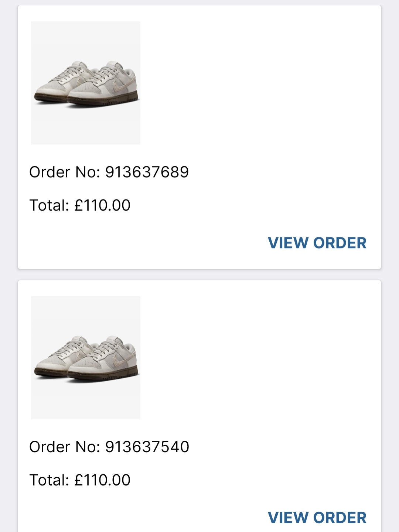Image resolution: width=399 pixels, height=532 pixels.
Task: Tap the £110.00 amount in first order card
Action: [x=102, y=205]
